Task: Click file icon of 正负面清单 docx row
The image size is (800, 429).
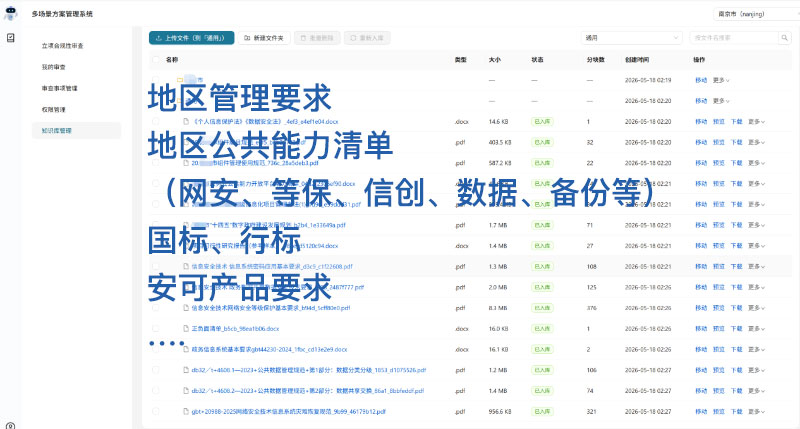Action: coord(186,329)
